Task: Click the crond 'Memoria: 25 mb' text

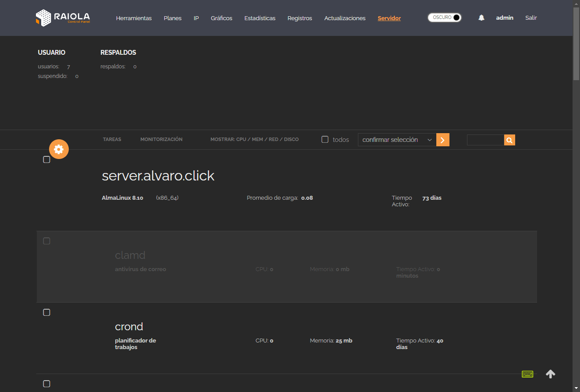Action: coord(331,341)
